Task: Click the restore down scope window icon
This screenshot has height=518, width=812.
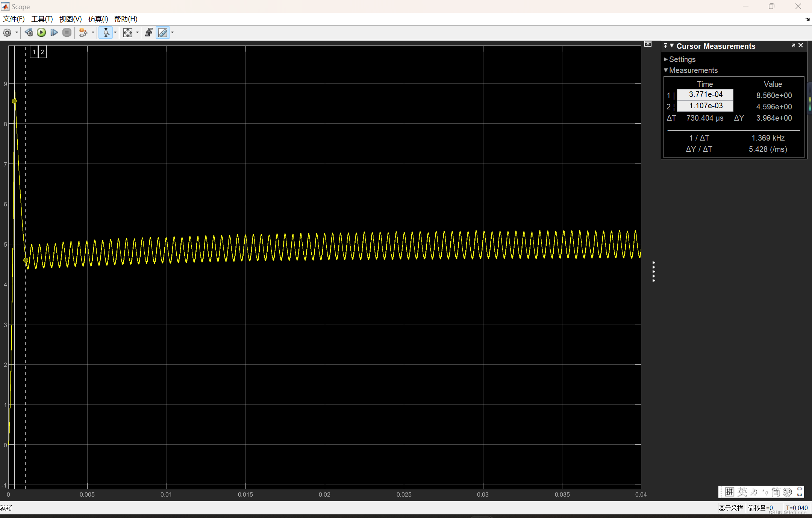Action: 771,6
